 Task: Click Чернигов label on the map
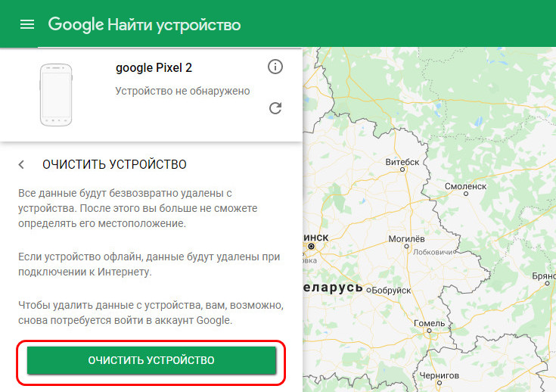click(439, 375)
